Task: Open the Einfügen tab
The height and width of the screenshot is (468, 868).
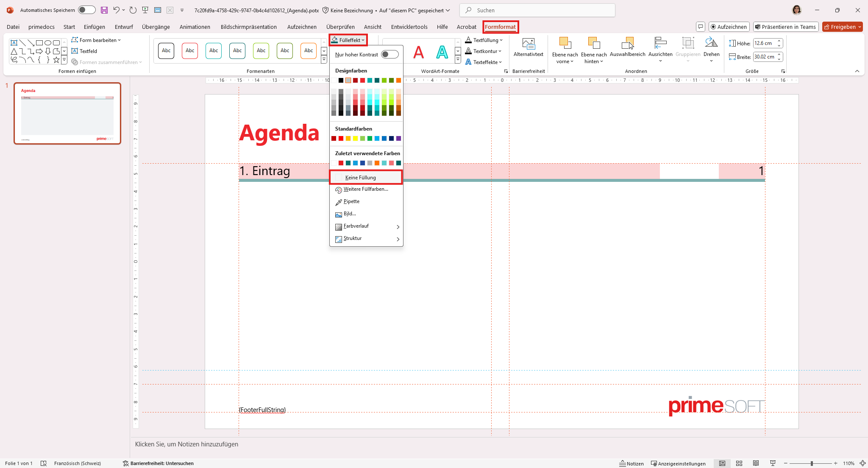Action: tap(95, 27)
